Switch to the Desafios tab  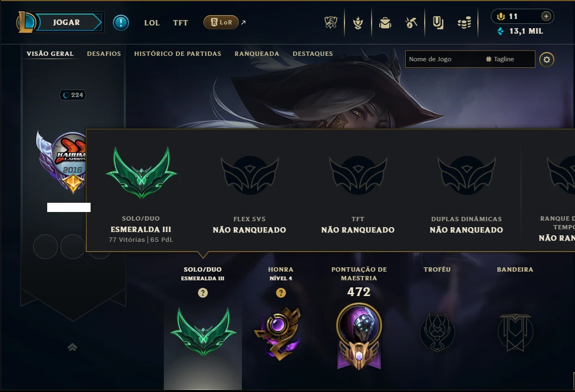click(x=104, y=54)
